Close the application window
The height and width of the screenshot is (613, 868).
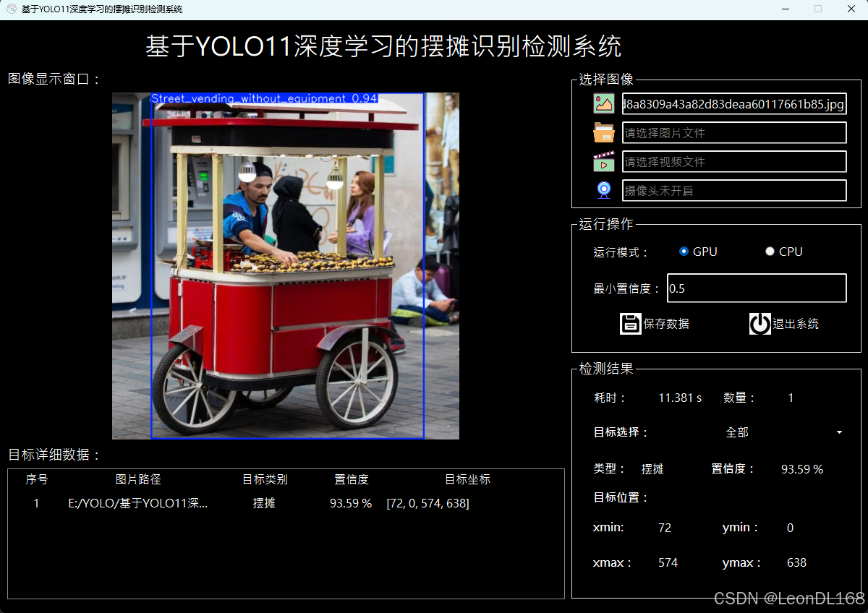tap(851, 9)
